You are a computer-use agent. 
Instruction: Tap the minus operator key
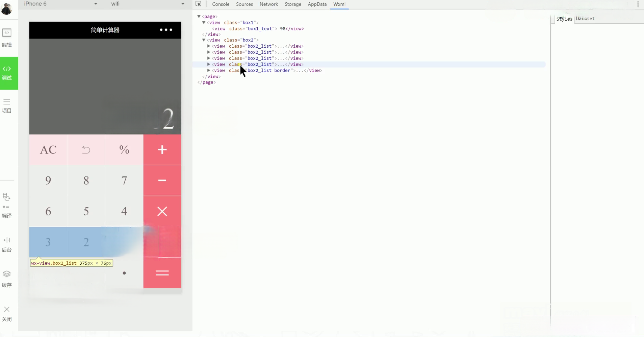pyautogui.click(x=162, y=180)
